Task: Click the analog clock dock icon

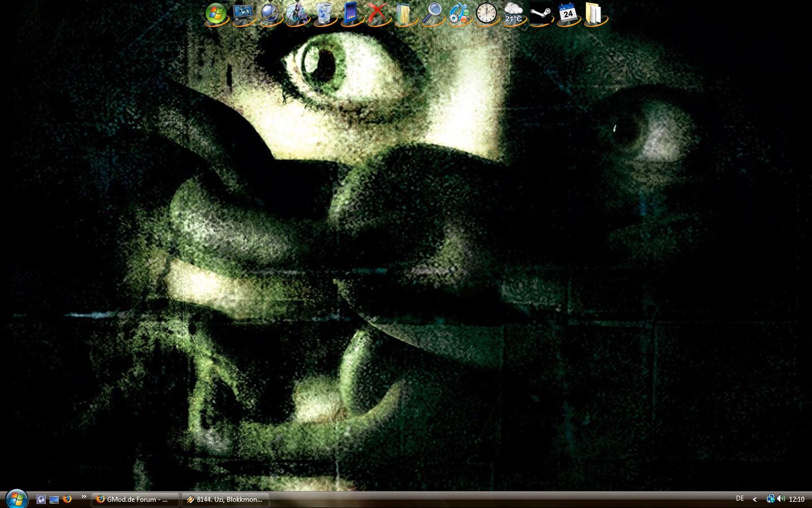Action: (x=486, y=14)
